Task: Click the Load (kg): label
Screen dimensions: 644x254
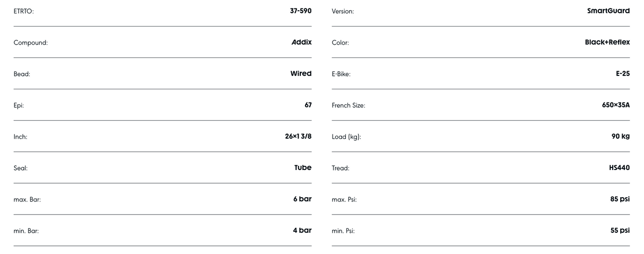Action: [x=346, y=137]
